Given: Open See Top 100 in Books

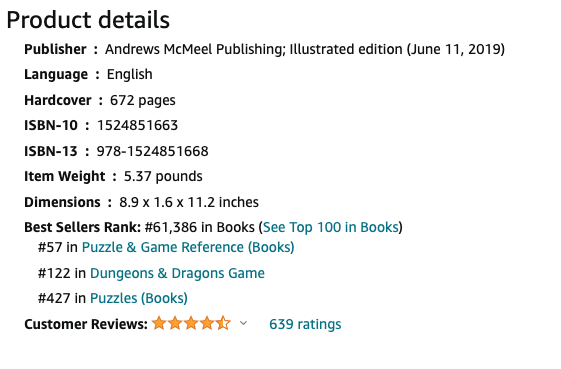Looking at the screenshot, I should [x=331, y=227].
